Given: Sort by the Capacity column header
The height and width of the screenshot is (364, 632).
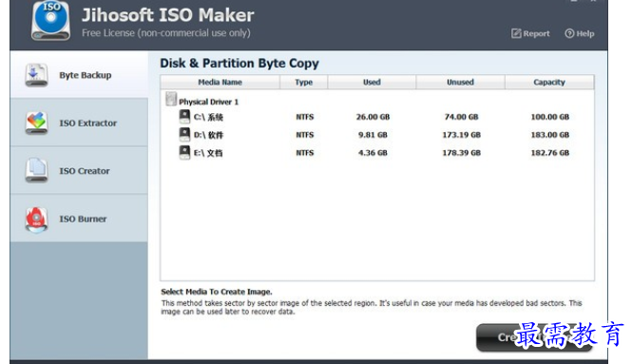Looking at the screenshot, I should (549, 83).
